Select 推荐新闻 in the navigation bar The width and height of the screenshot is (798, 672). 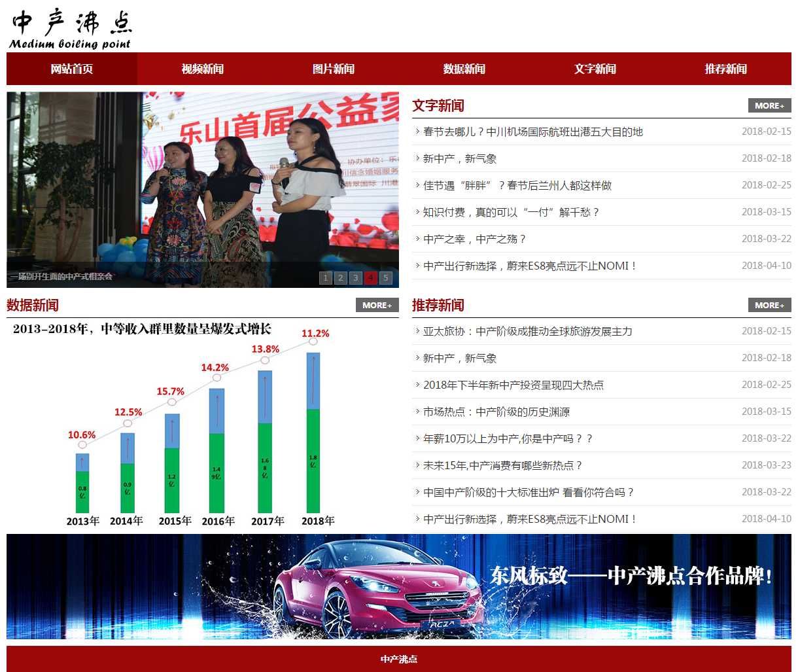(x=726, y=69)
